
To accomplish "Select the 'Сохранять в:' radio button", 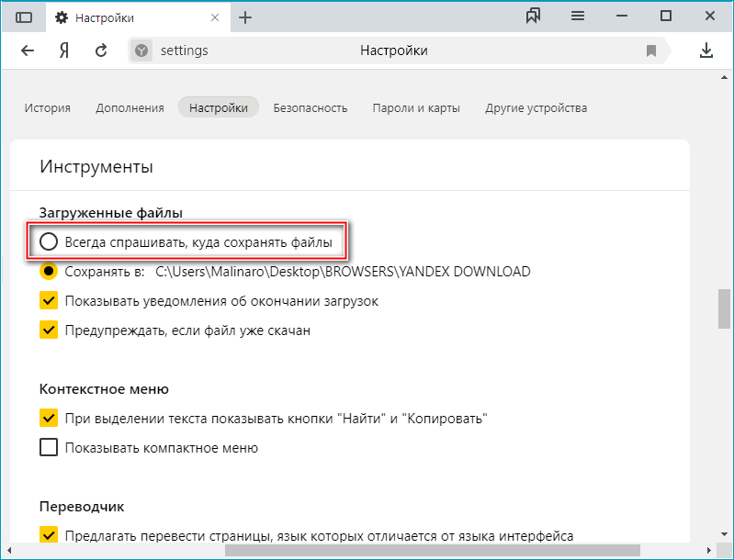I will (x=49, y=272).
